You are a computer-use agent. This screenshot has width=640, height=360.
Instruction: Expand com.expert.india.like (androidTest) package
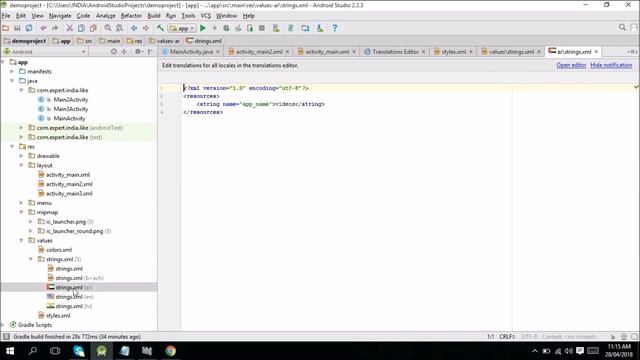click(x=22, y=128)
